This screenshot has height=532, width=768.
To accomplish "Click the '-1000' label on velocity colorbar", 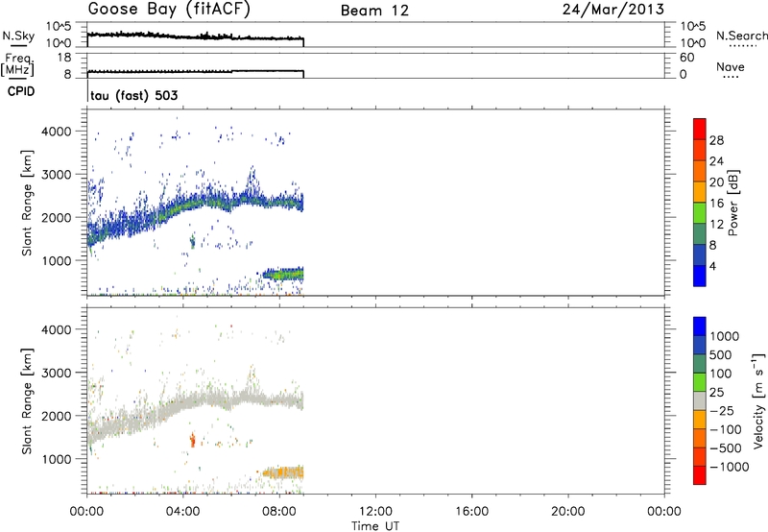I will click(729, 467).
